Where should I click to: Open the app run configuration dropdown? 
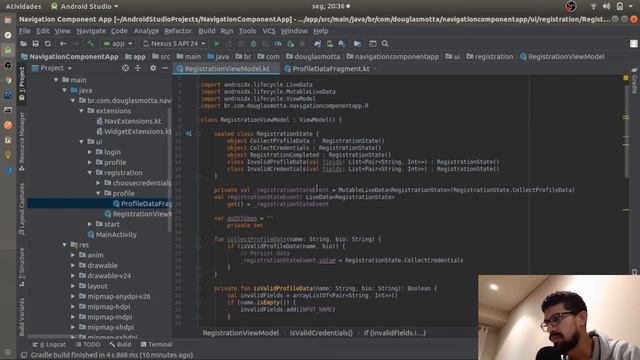tap(118, 44)
